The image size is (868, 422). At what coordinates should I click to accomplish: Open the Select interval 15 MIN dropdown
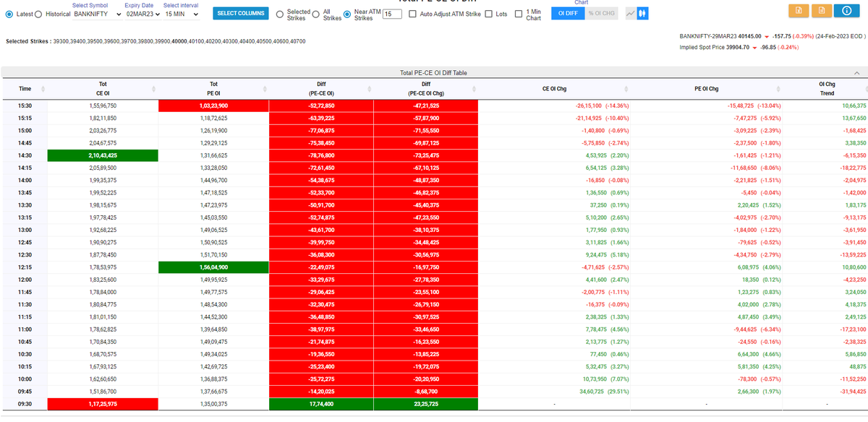pyautogui.click(x=182, y=14)
